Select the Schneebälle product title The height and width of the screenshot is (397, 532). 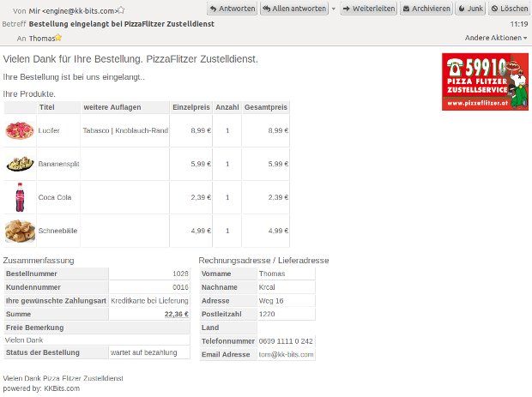[x=57, y=231]
